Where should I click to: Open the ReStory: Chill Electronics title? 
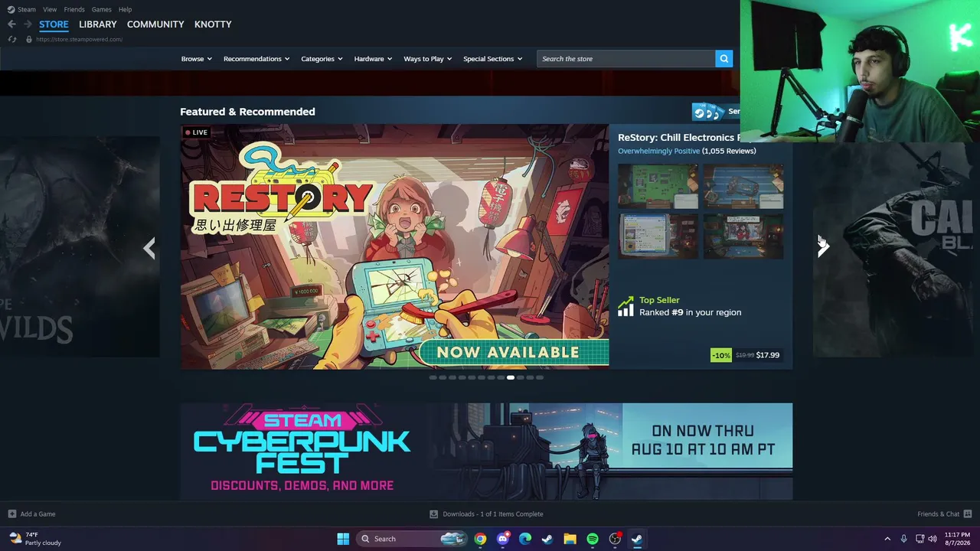pos(679,138)
